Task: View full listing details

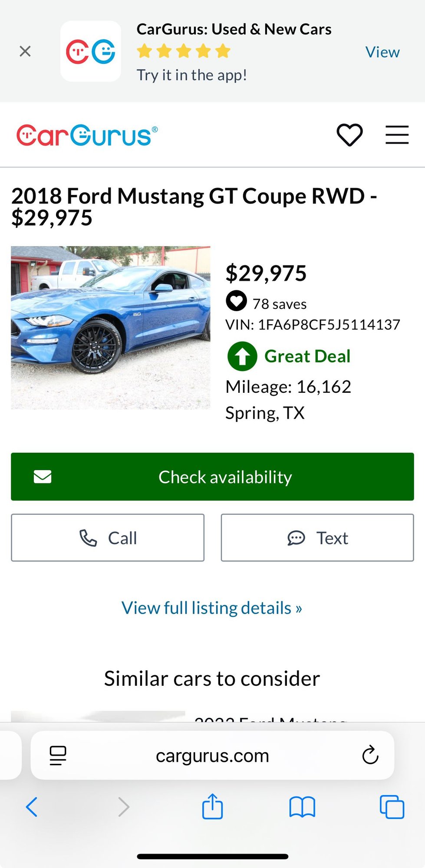Action: tap(212, 608)
